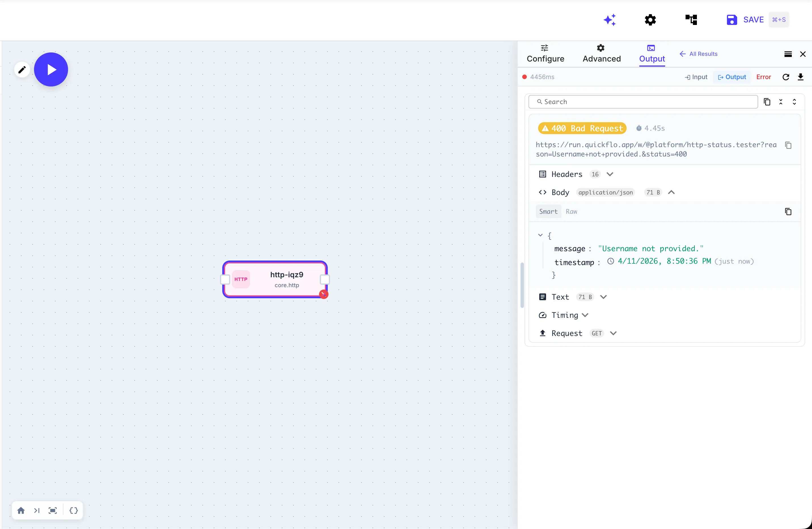Click the AI sparkle assistant icon
This screenshot has height=529, width=812.
pos(610,20)
